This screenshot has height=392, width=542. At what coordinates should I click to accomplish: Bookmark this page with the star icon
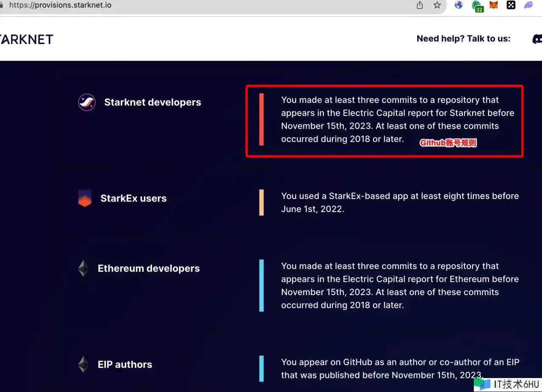pyautogui.click(x=437, y=5)
